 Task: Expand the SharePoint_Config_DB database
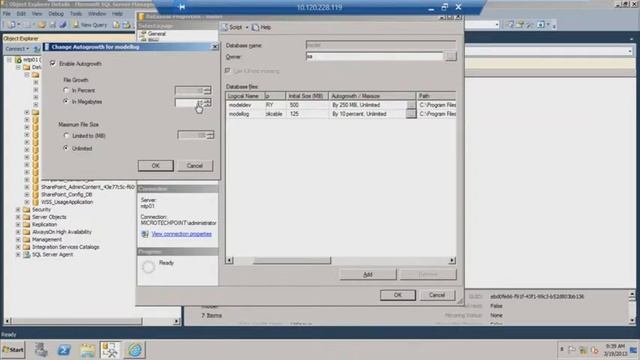pyautogui.click(x=27, y=195)
